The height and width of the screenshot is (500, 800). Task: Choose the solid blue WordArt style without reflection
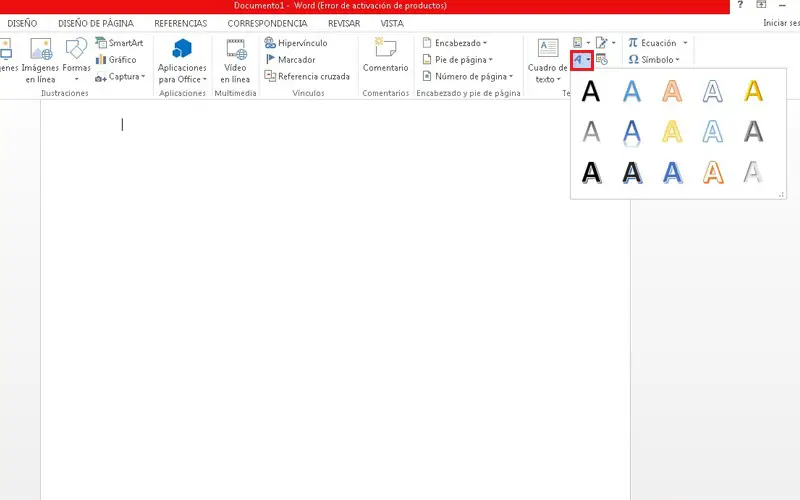pyautogui.click(x=632, y=92)
